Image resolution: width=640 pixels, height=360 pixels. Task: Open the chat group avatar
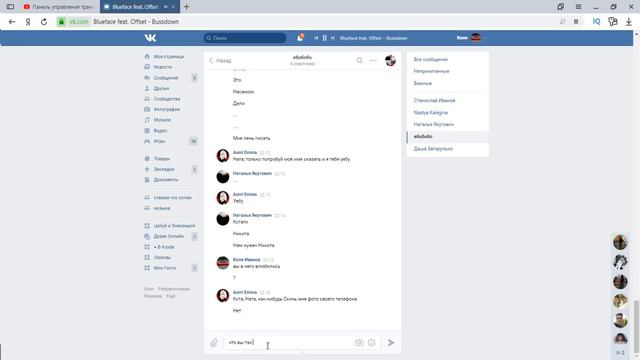390,60
